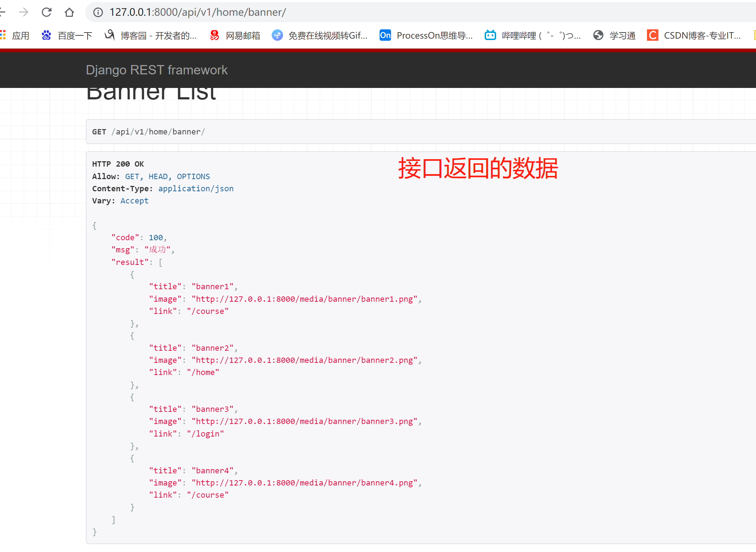The width and height of the screenshot is (756, 552).
Task: Click the Django REST framework header link
Action: point(157,70)
